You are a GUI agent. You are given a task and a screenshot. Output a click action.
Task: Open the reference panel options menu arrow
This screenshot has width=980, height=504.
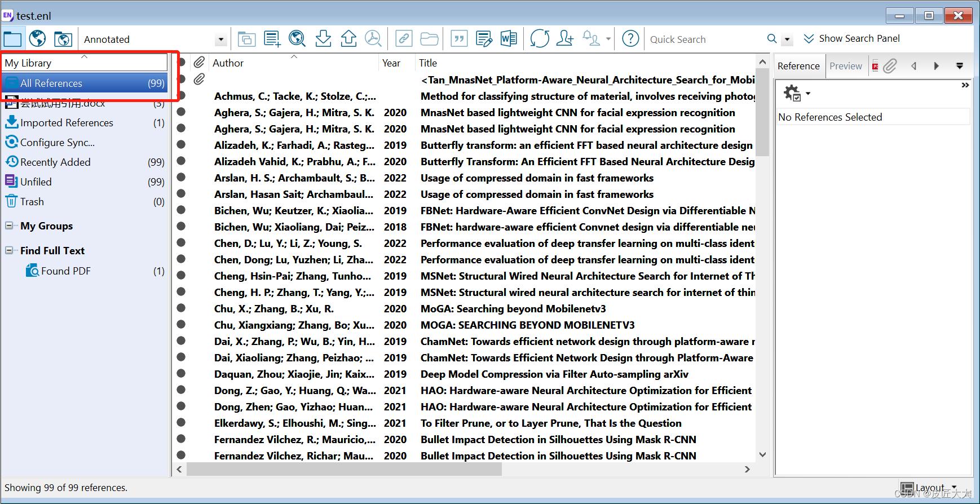coord(960,66)
